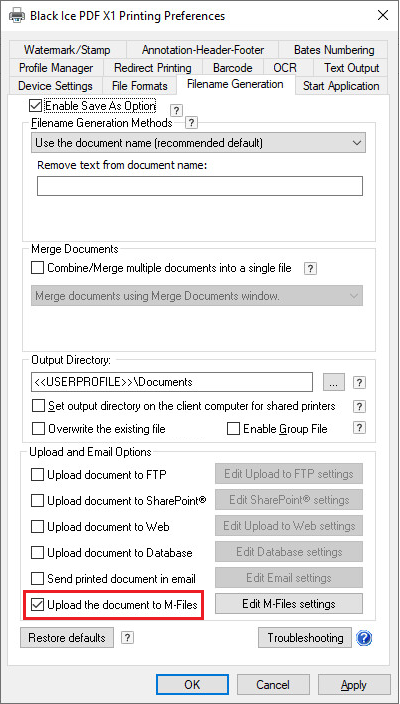Open help for shared printers output directory
This screenshot has width=400, height=704.
(359, 406)
